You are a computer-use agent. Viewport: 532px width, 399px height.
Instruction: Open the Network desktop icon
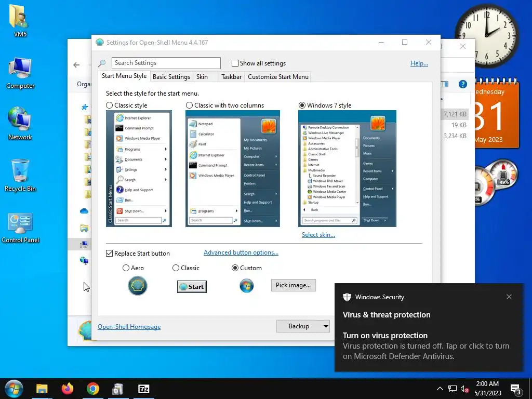(x=20, y=124)
